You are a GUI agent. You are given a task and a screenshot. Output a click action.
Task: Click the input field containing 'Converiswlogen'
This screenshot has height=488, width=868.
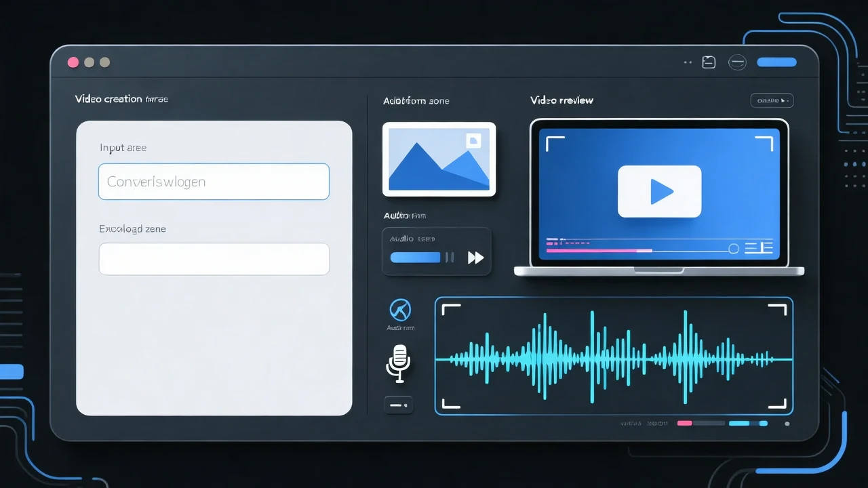click(x=214, y=182)
